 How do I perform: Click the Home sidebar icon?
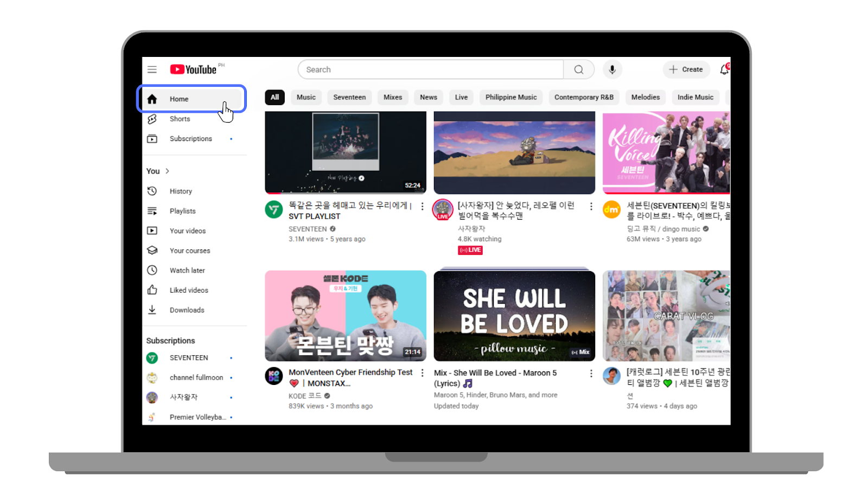pyautogui.click(x=152, y=99)
